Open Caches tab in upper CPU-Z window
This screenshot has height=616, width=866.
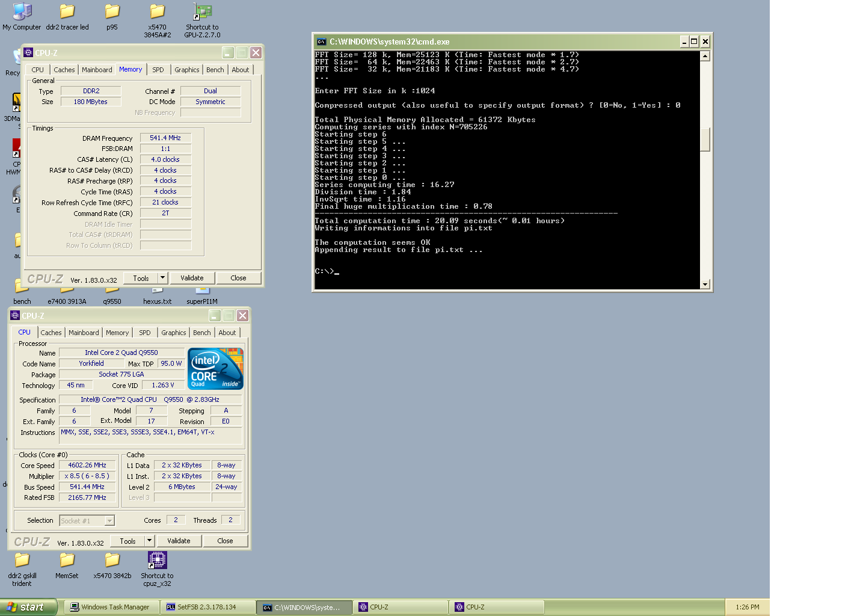(x=64, y=70)
